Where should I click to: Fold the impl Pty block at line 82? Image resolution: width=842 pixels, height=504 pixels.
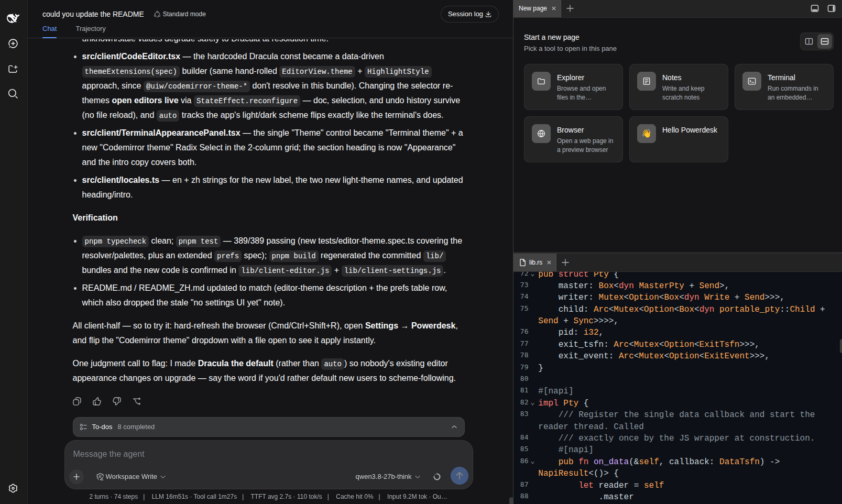(533, 403)
